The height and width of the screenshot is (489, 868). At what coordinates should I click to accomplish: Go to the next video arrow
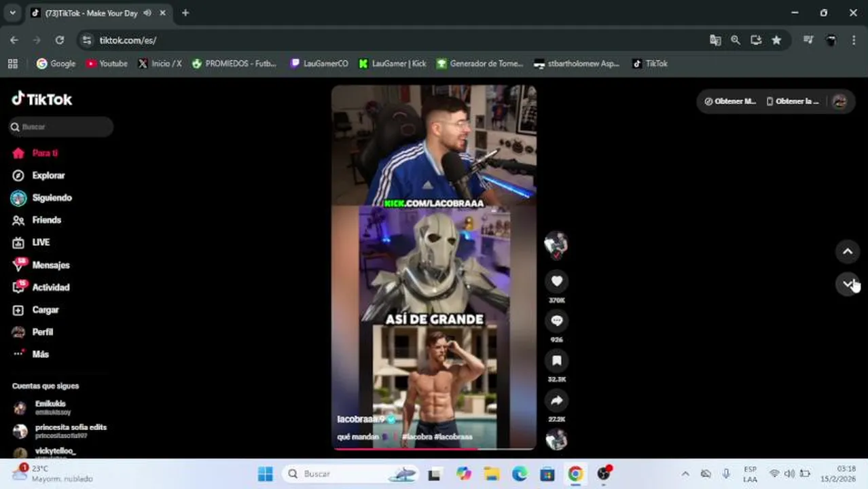[x=848, y=283]
